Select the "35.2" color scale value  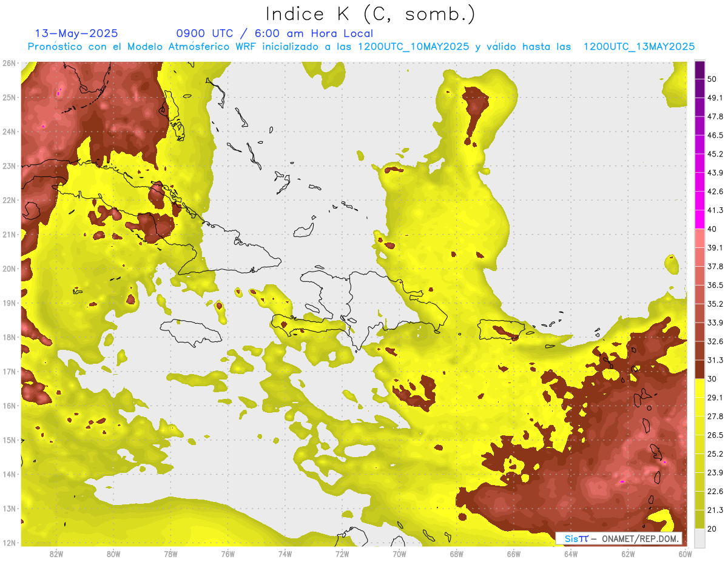click(715, 304)
